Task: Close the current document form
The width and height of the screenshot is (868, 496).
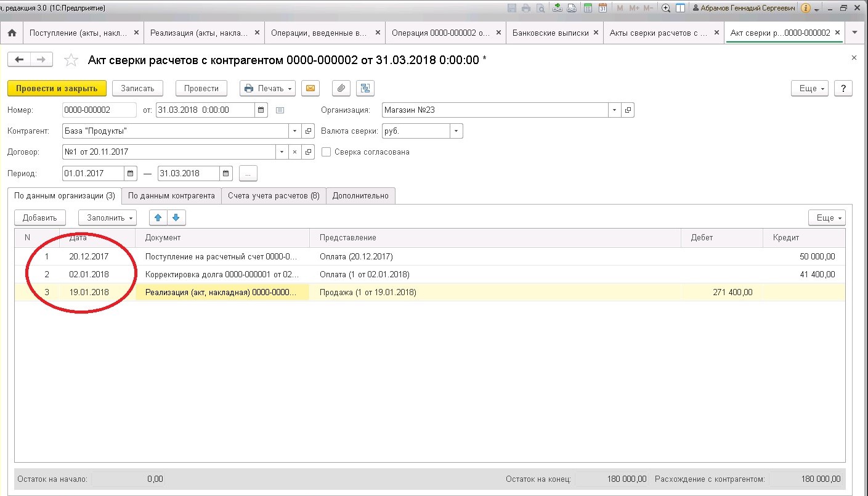Action: tap(854, 57)
